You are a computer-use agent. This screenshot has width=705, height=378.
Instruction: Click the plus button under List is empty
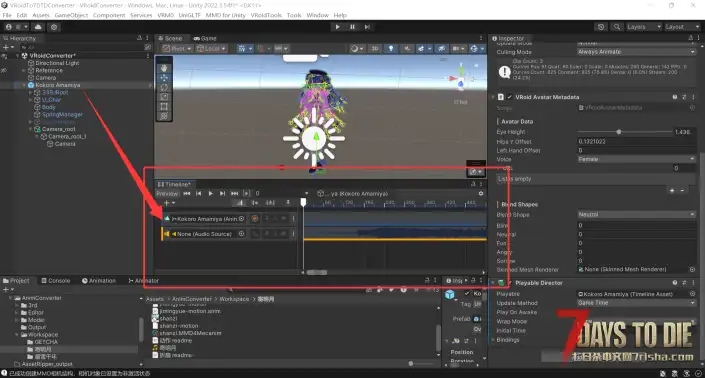[672, 191]
